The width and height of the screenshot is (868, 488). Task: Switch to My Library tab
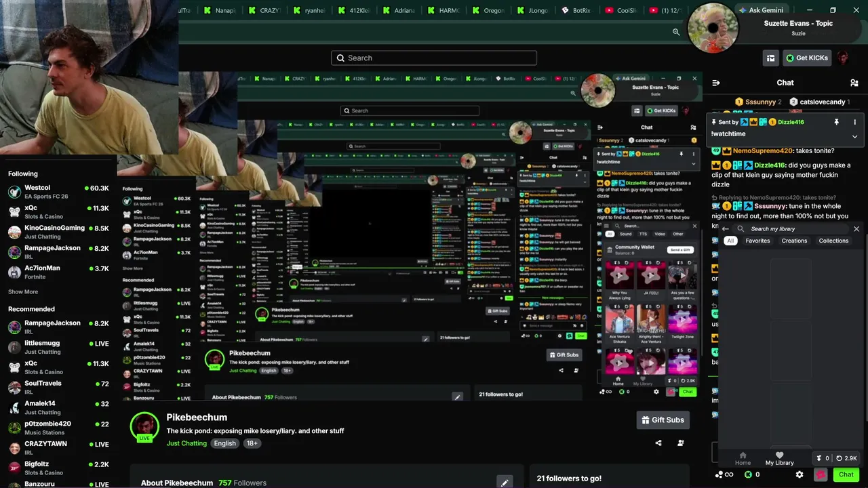click(x=779, y=459)
